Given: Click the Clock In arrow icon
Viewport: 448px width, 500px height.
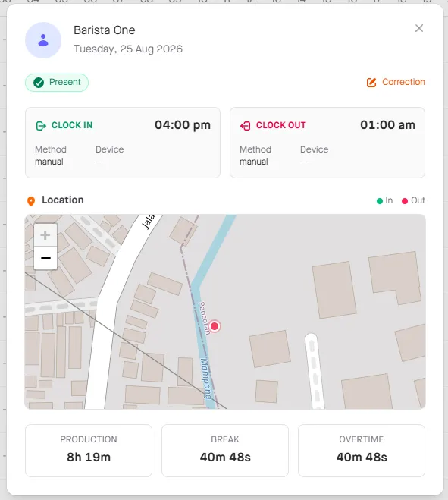Looking at the screenshot, I should tap(41, 126).
